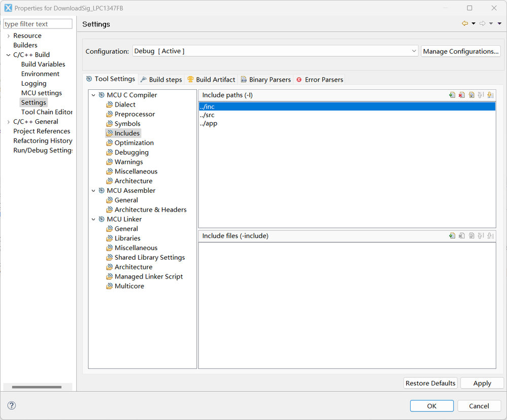Click Delete icon in Include paths toolbar

click(x=462, y=95)
